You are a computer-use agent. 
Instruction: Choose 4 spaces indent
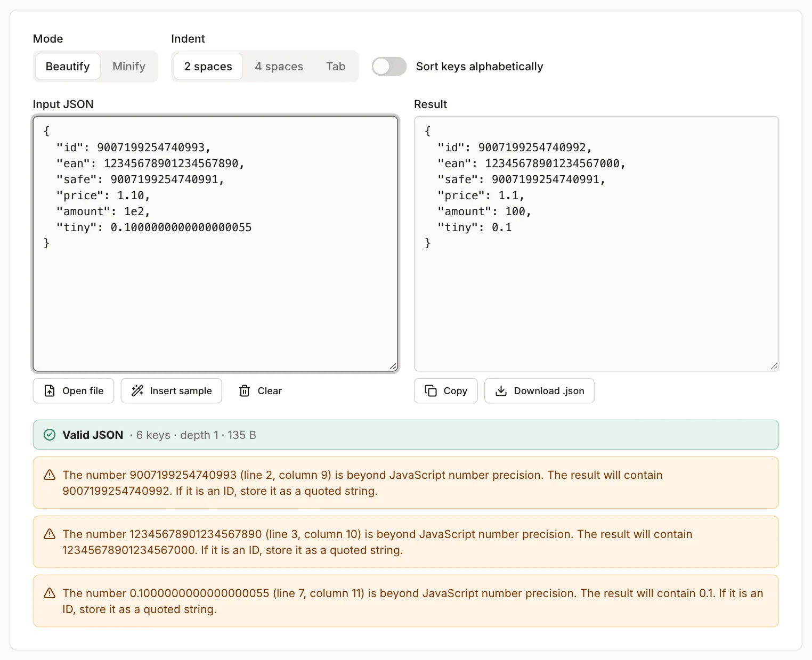[x=279, y=67]
